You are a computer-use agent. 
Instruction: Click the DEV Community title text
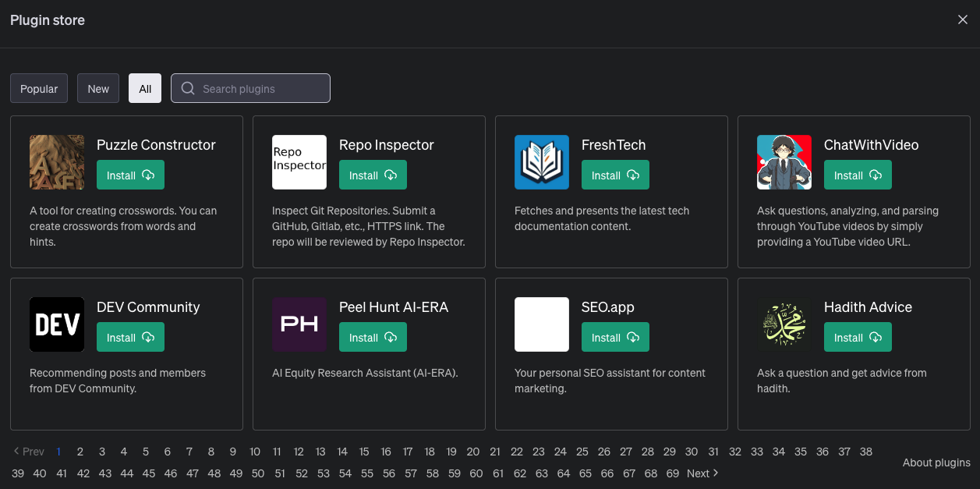tap(148, 307)
